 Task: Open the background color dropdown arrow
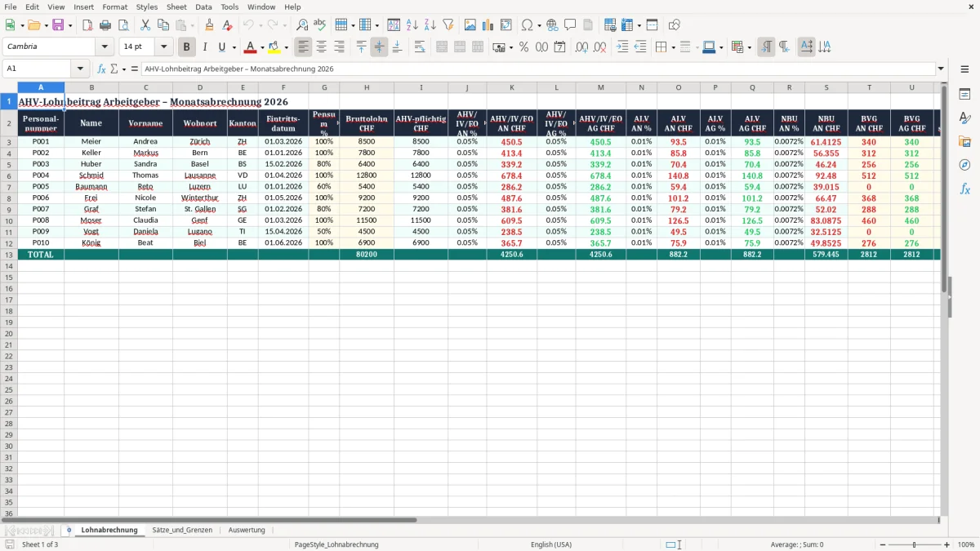[x=286, y=47]
